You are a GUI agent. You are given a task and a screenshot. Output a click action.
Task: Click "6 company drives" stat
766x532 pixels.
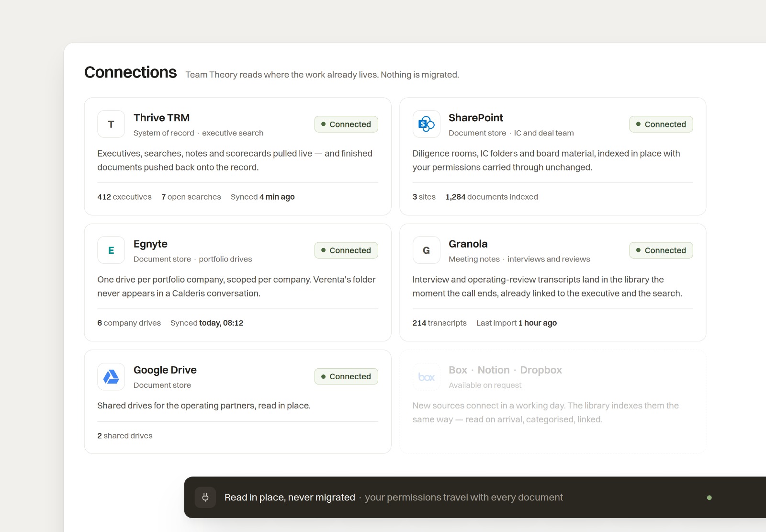point(129,323)
